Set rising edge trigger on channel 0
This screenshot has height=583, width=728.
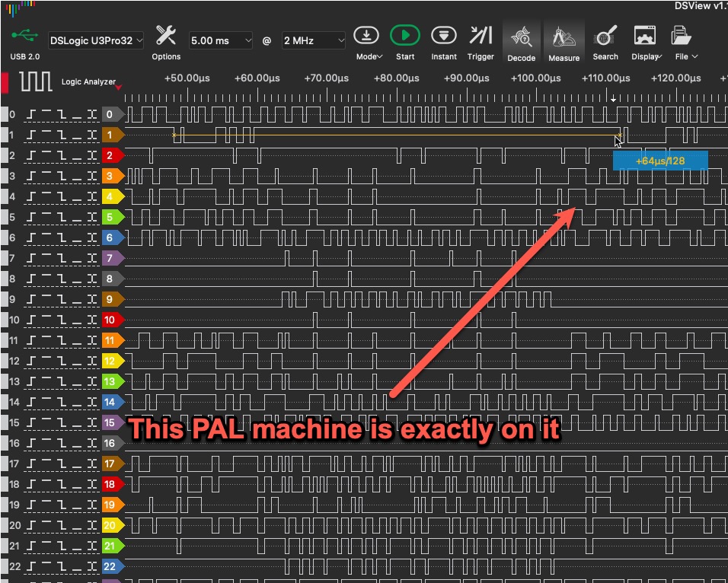pyautogui.click(x=31, y=114)
